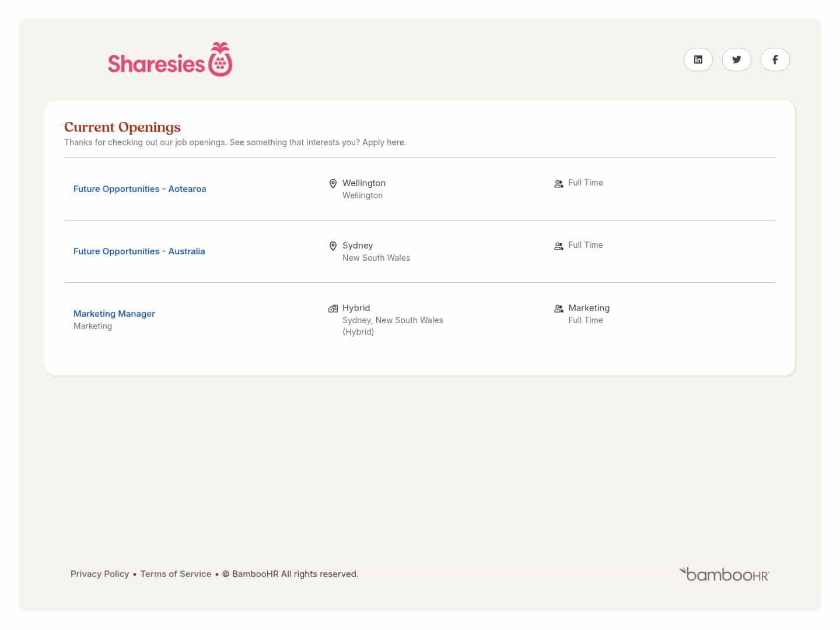840x630 pixels.
Task: Click the Sydney, New South Wales (Hybrid) text
Action: point(392,326)
